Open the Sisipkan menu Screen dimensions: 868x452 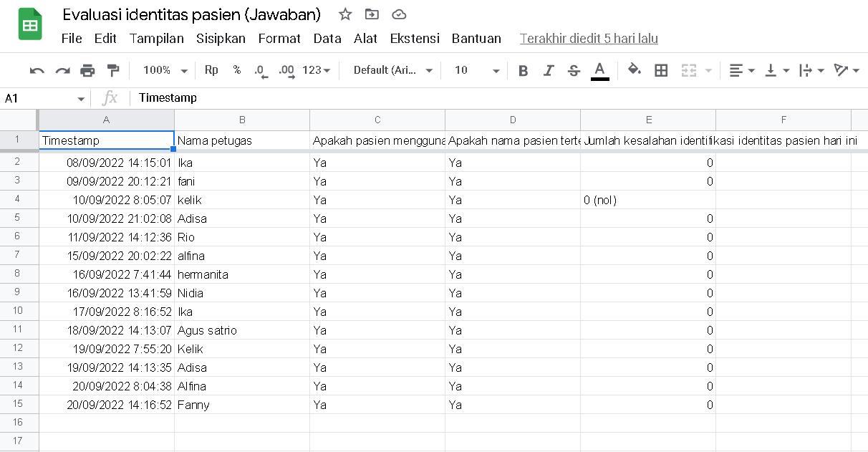click(x=221, y=39)
